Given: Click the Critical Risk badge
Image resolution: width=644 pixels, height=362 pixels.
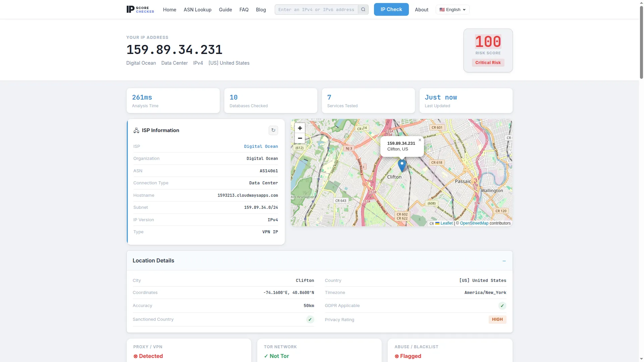Looking at the screenshot, I should [488, 63].
